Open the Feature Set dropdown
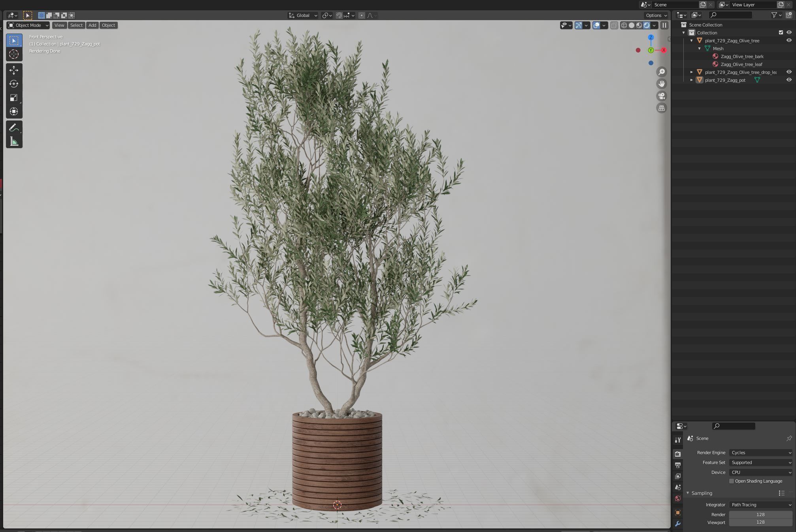 click(x=761, y=462)
